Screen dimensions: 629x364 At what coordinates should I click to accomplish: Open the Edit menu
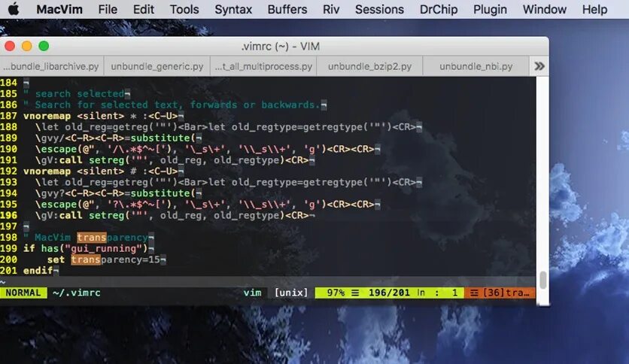coord(143,9)
